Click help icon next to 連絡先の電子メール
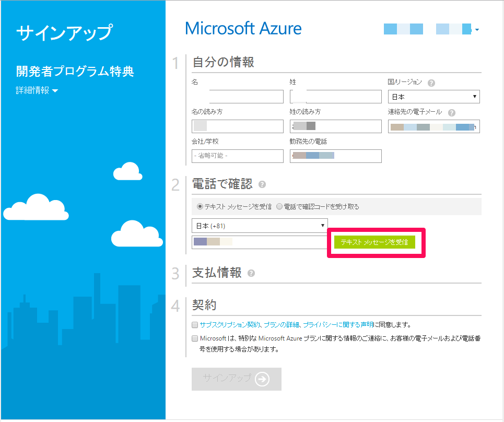This screenshot has width=504, height=422. coord(452,113)
